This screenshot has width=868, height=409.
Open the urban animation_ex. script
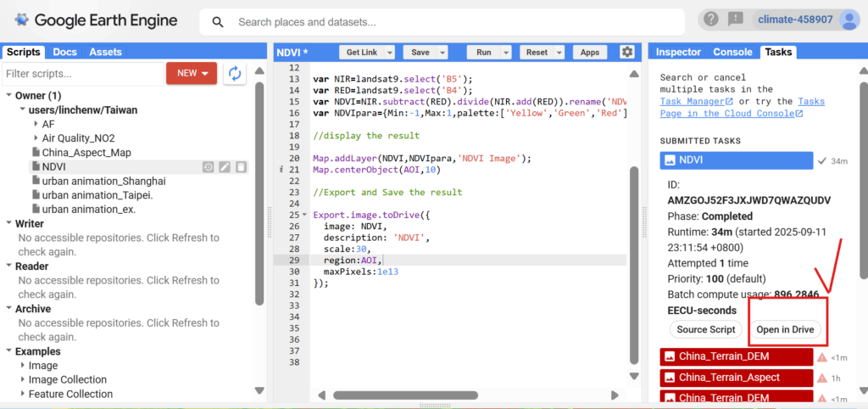(88, 210)
